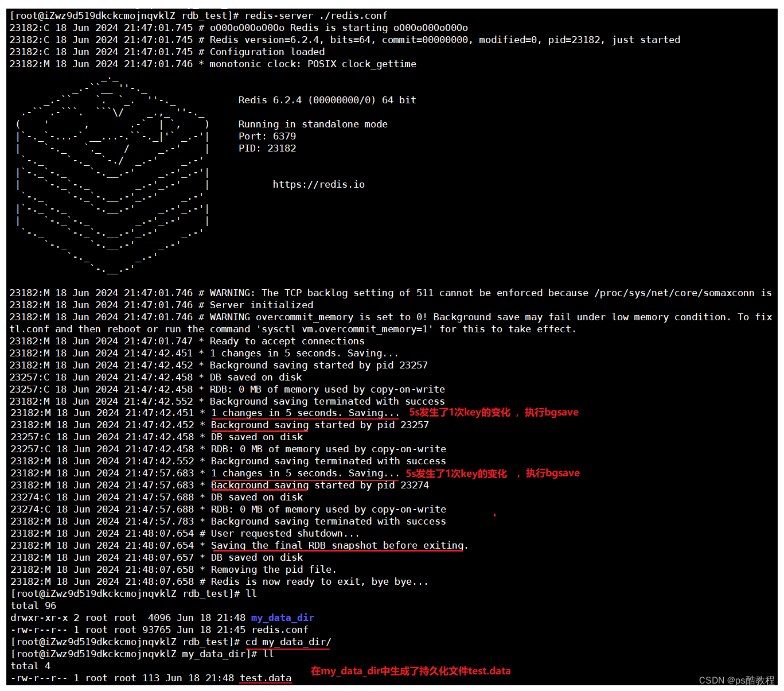Click the 21:47:01.747 timestamp
This screenshot has width=784, height=691.
pos(158,341)
